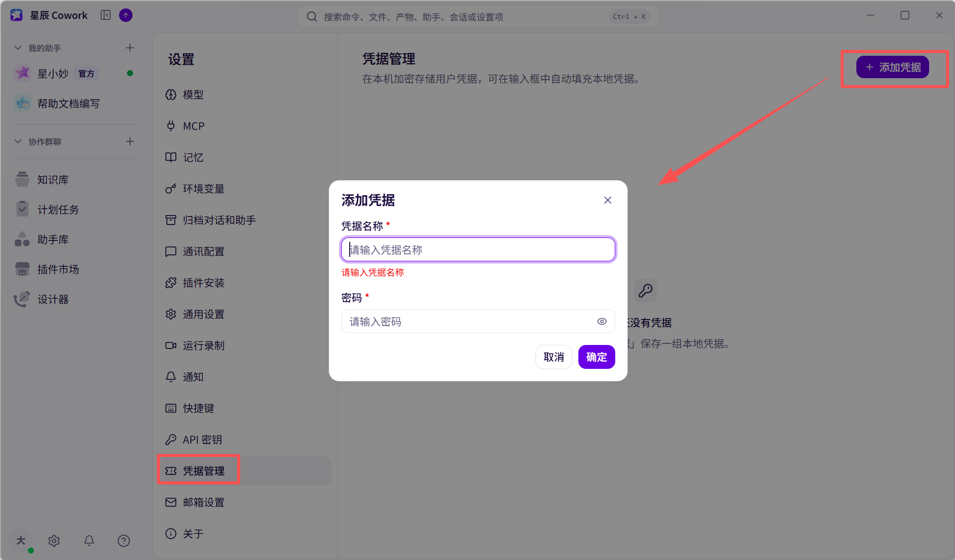Click 取消 to cancel dialog
Viewport: 955px width, 560px height.
tap(553, 357)
